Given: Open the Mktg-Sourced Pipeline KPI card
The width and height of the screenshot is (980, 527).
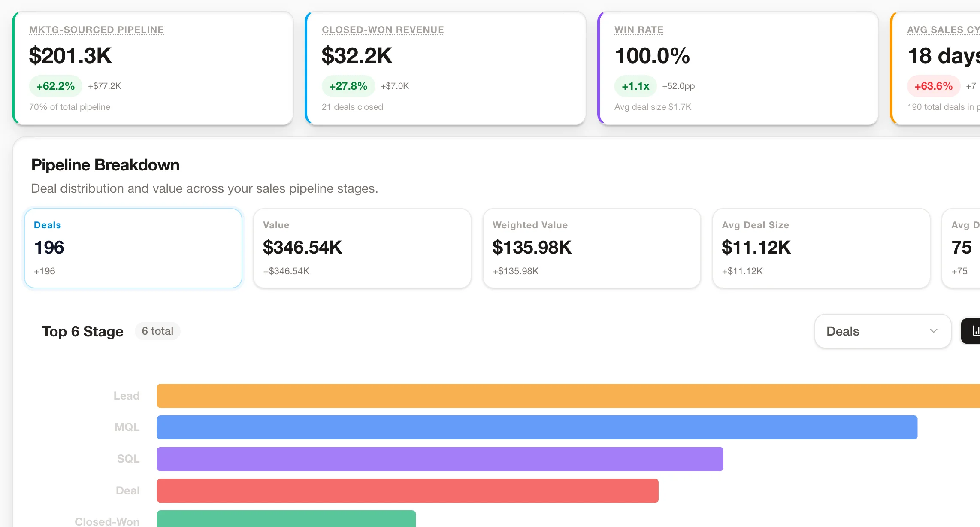Looking at the screenshot, I should click(x=153, y=68).
